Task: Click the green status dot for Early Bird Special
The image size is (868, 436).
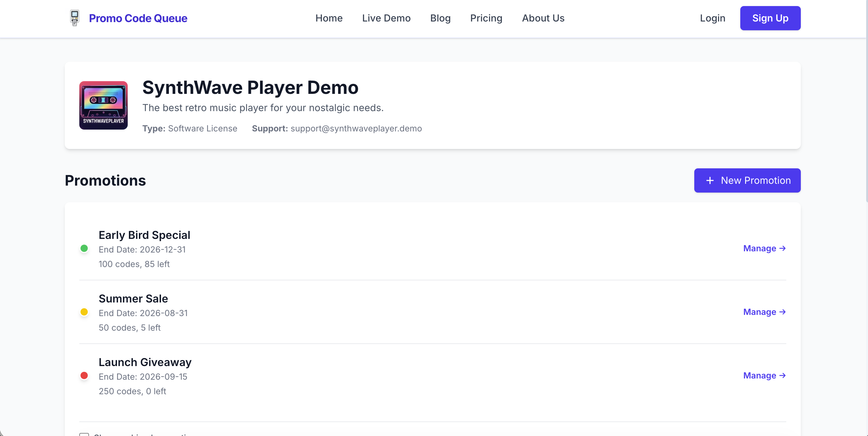Action: 84,249
